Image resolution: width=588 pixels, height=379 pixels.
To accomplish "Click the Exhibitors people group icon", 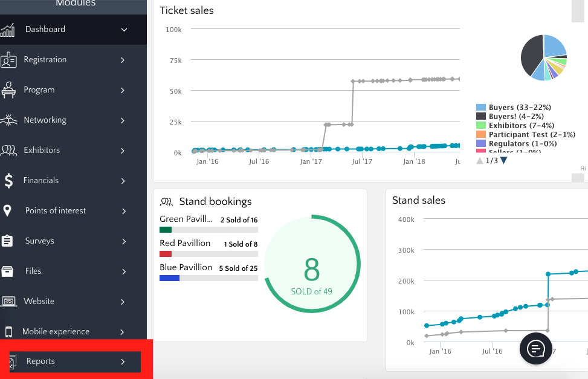I will tap(8, 151).
